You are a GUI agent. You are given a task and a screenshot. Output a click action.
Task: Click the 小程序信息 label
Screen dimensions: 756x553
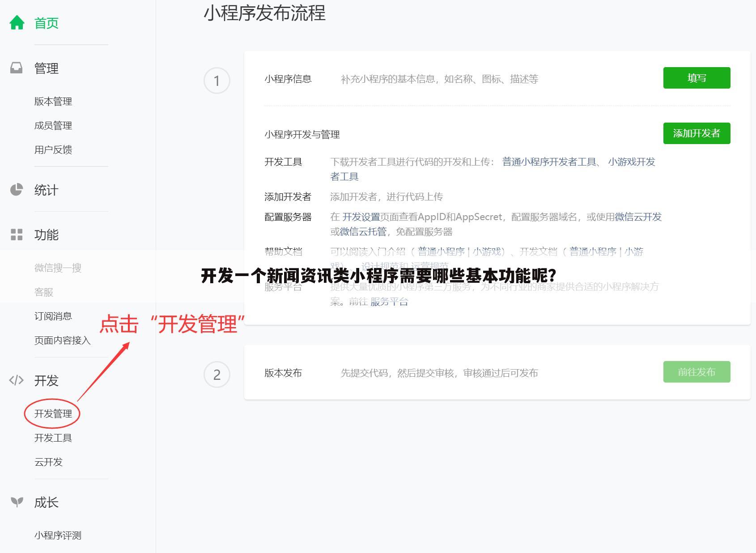point(288,79)
